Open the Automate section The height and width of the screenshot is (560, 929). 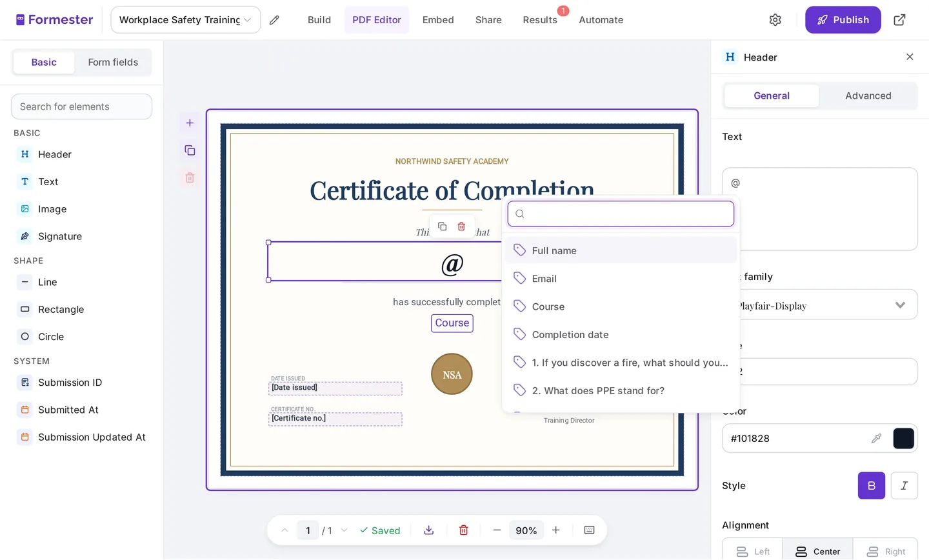pos(601,20)
